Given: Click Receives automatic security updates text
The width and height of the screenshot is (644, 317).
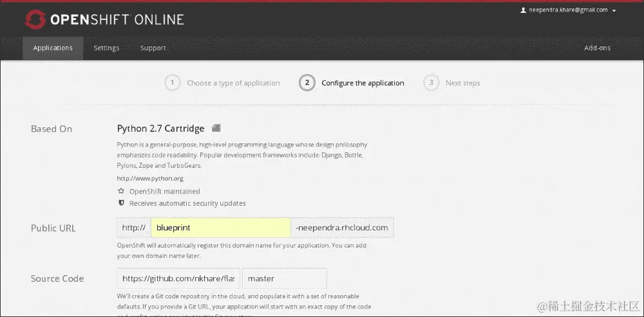Looking at the screenshot, I should tap(187, 203).
